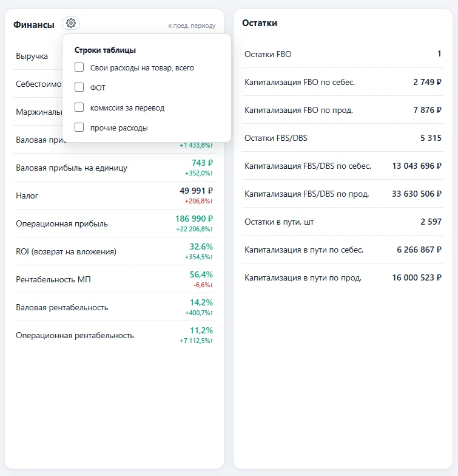
Task: Select the 'Остатки FBO' row label
Action: pyautogui.click(x=268, y=55)
